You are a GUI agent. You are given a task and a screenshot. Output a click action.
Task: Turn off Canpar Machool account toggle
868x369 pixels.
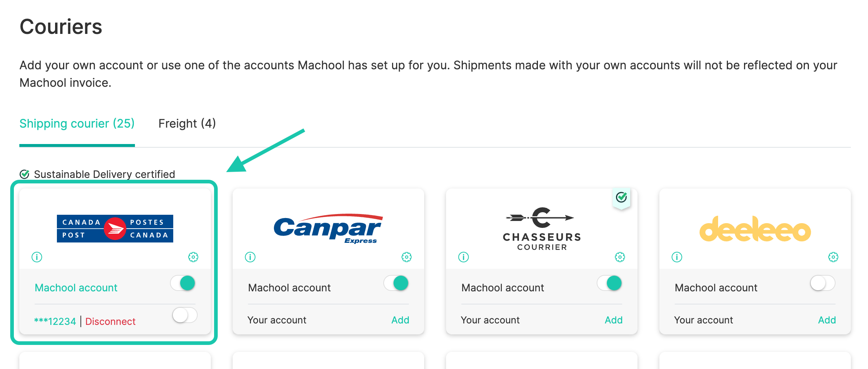click(396, 283)
